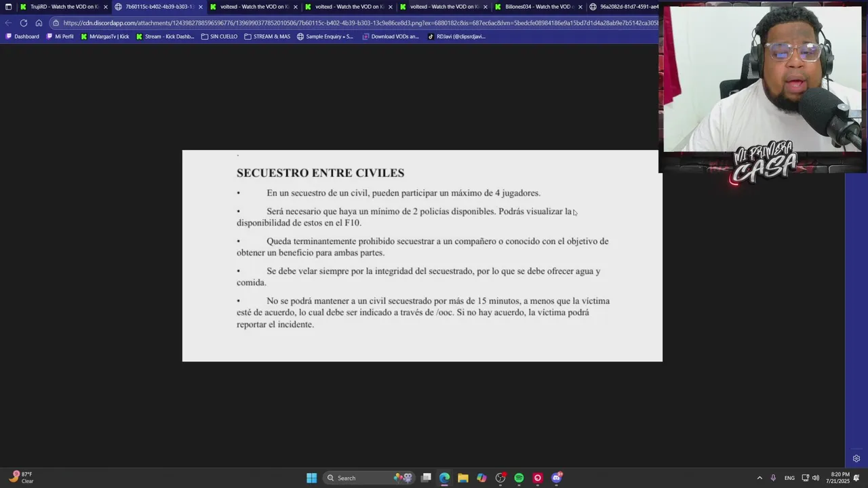868x488 pixels.
Task: Open the Mi Perfil bookmark
Action: [60, 37]
